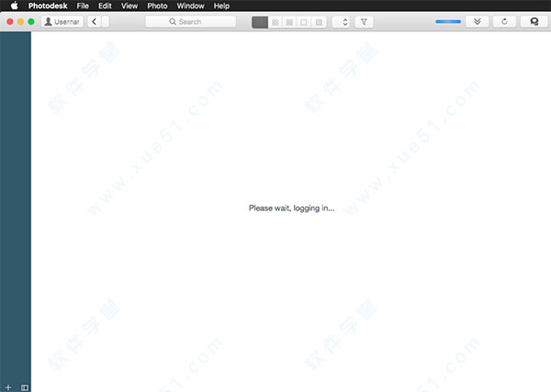Viewport: 551px width, 392px height.
Task: Minimize the window with the yellow button
Action: [x=21, y=22]
